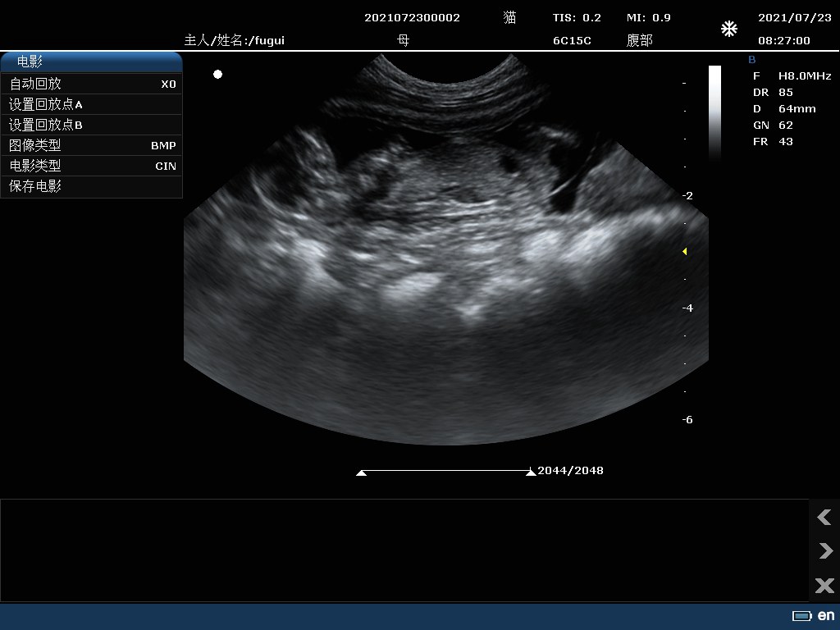Switch the 'en' input language indicator
The width and height of the screenshot is (840, 630).
tap(825, 615)
